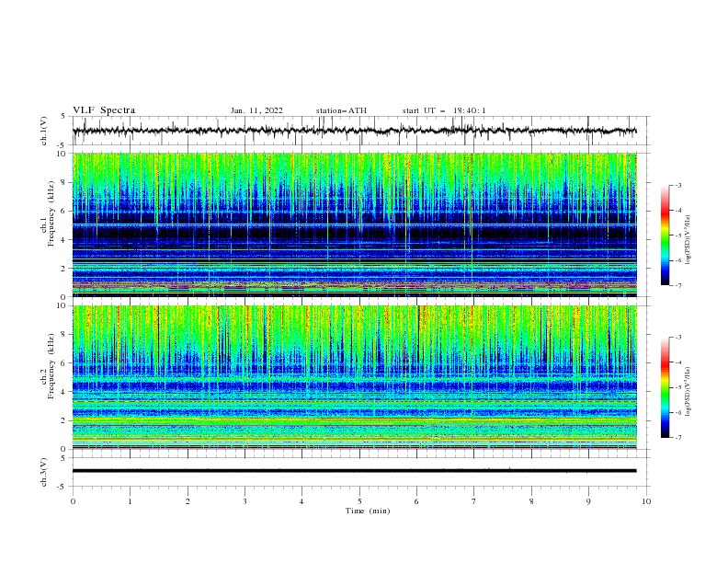Click the ch.1 spectrogram color scale bar
Viewport: 728px width, 563px height.
coord(665,236)
